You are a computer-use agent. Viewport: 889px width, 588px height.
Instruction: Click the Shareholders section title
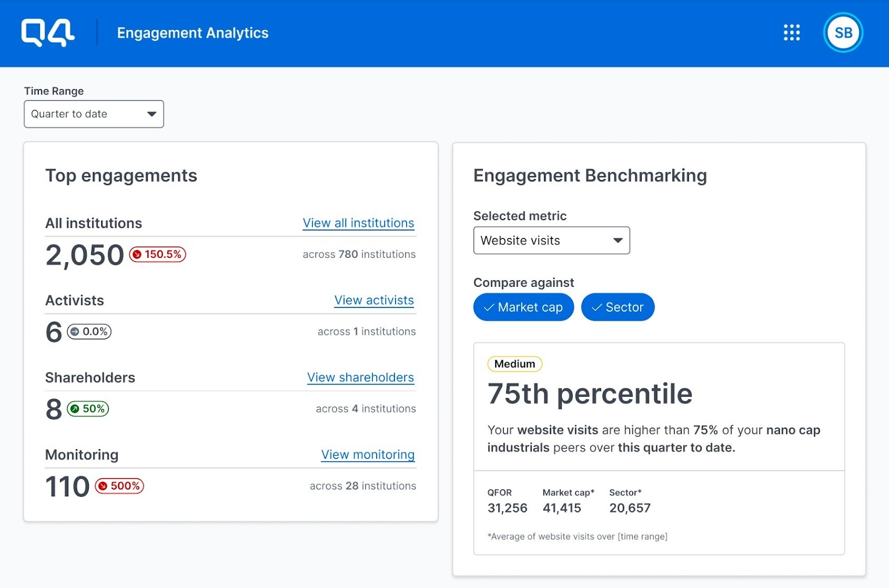(x=90, y=377)
